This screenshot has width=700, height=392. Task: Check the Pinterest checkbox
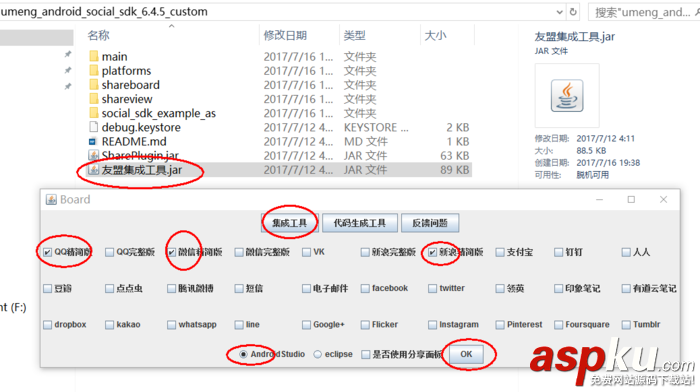pos(500,325)
